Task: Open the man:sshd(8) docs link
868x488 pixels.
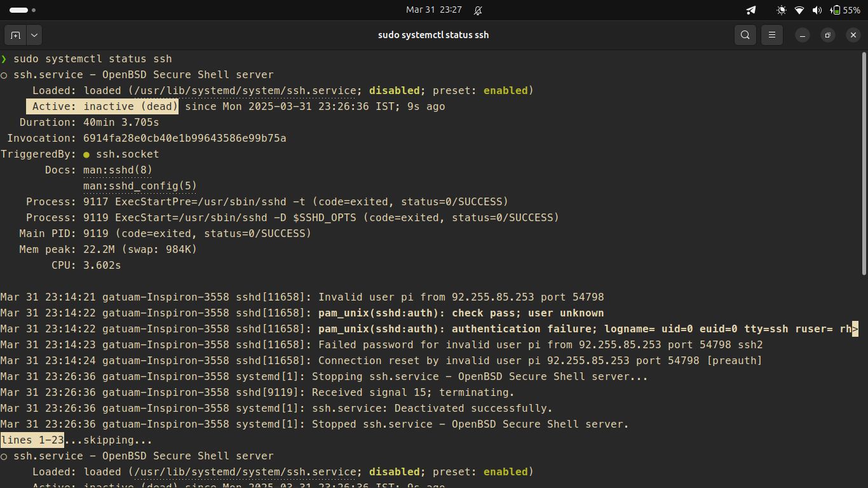Action: coord(118,170)
